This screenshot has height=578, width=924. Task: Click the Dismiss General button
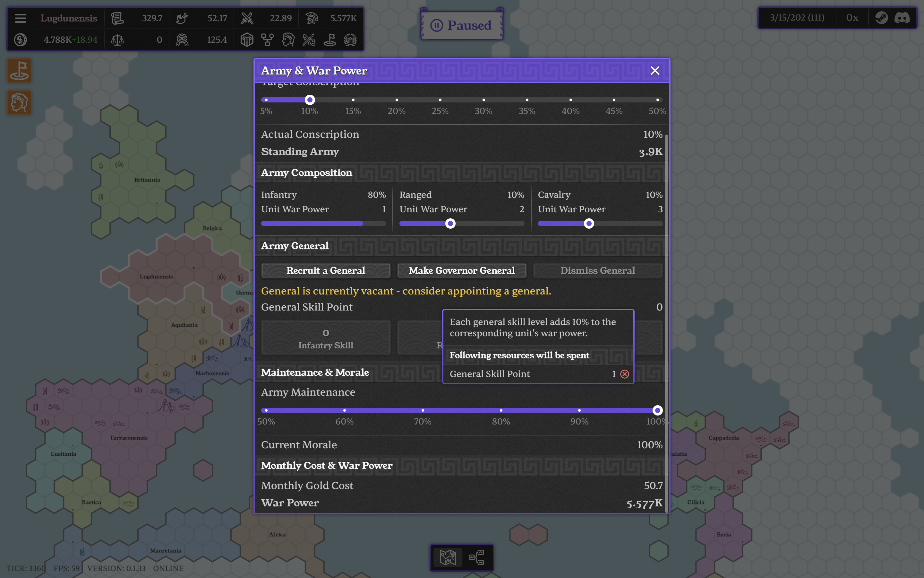pos(597,270)
